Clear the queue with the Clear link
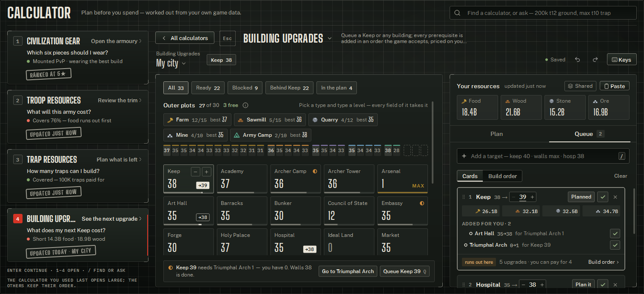The image size is (644, 294). (x=621, y=176)
